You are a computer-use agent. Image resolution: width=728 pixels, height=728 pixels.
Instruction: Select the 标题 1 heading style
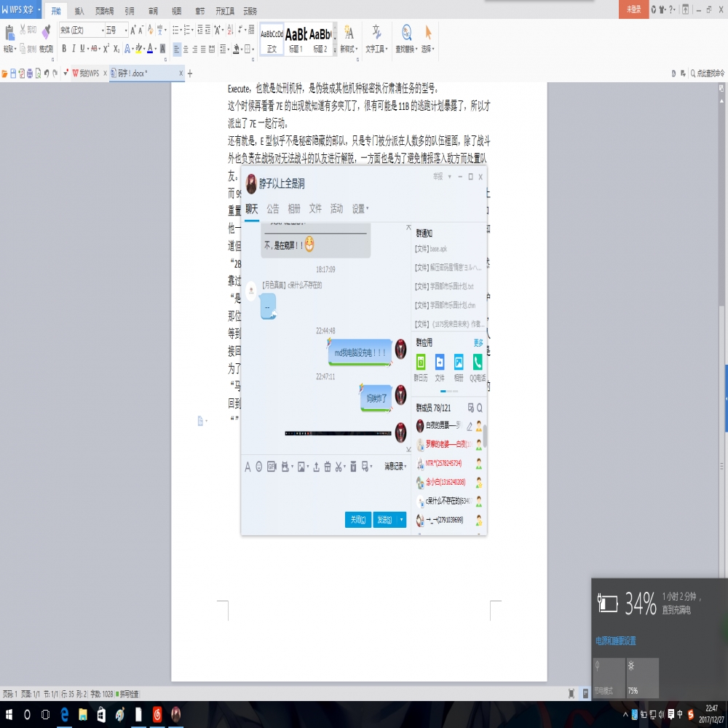[x=296, y=38]
